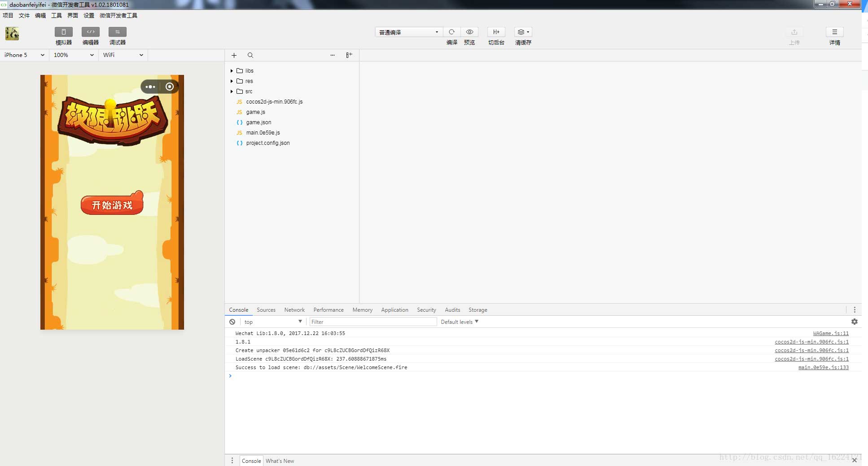Click the switch-to-background icon
Viewport: 868px width, 466px height.
[496, 32]
